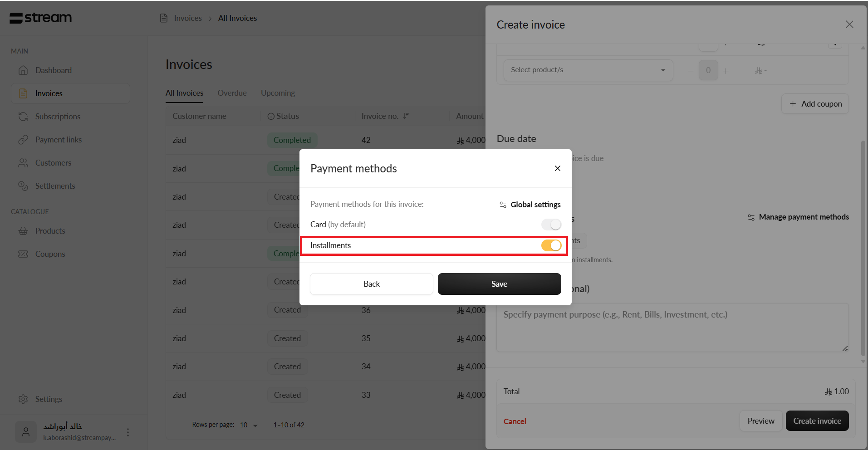Open the Dashboard from the sidebar

(53, 70)
